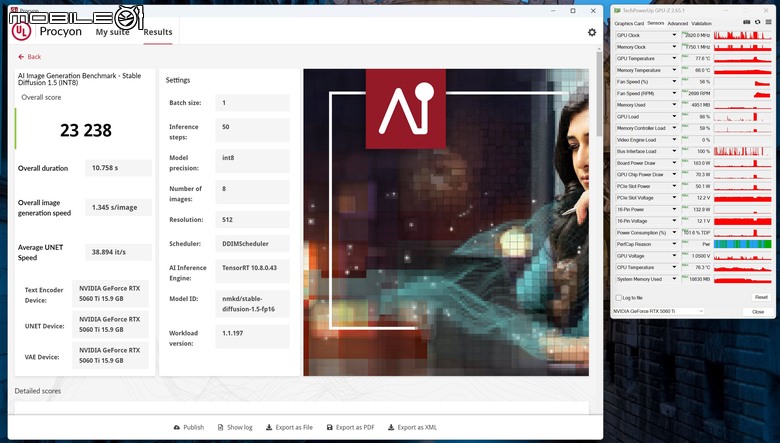Image resolution: width=780 pixels, height=443 pixels.
Task: Click GPU-Z refresh icon
Action: 757,22
